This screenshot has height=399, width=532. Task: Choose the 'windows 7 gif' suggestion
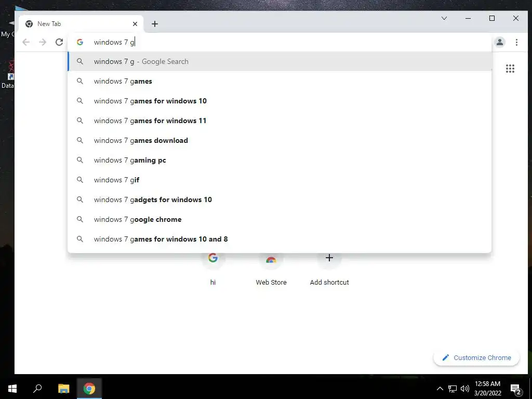(280, 180)
